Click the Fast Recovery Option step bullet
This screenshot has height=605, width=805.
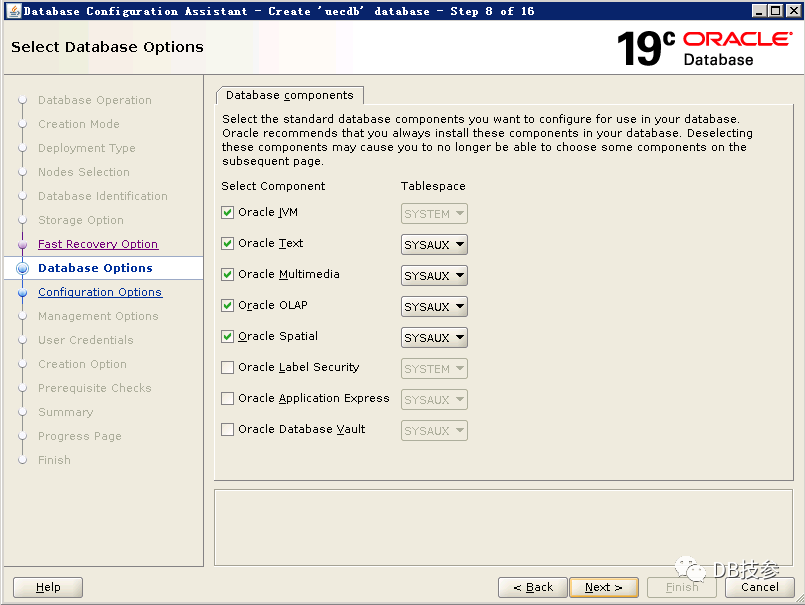22,244
